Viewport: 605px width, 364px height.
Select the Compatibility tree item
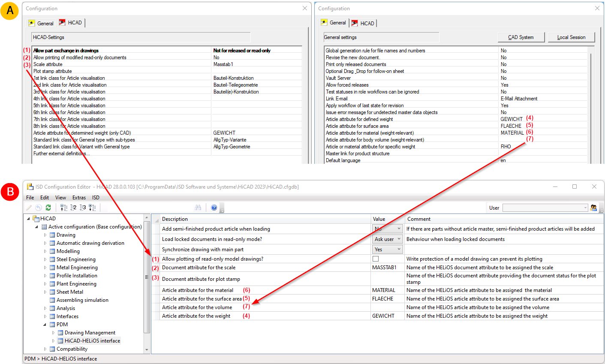click(x=72, y=349)
